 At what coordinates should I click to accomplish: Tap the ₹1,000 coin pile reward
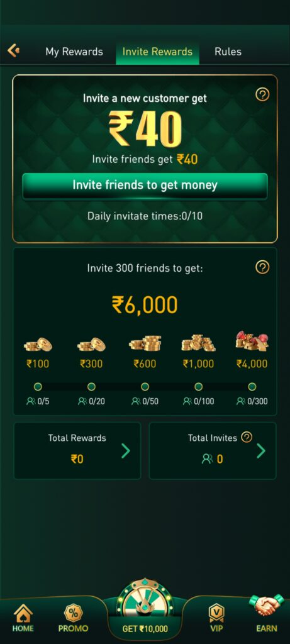click(198, 343)
